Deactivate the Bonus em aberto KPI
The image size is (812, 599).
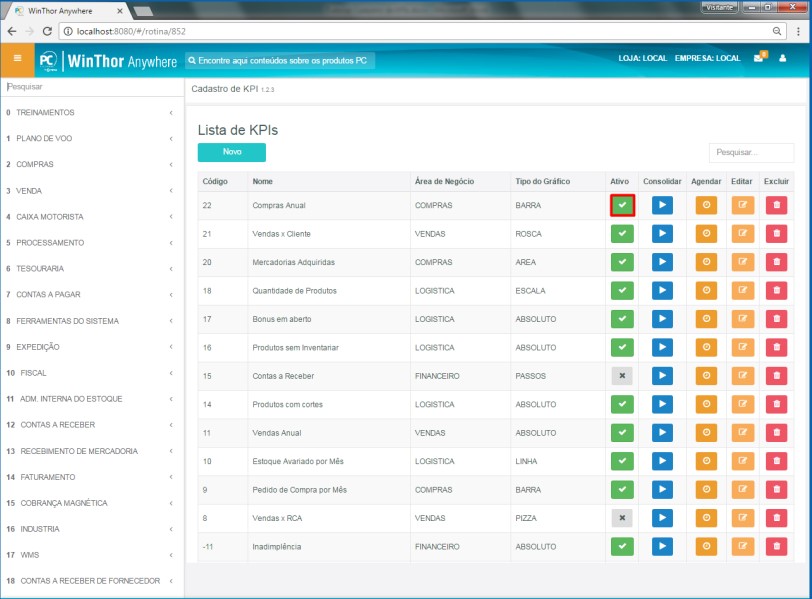pyautogui.click(x=622, y=319)
